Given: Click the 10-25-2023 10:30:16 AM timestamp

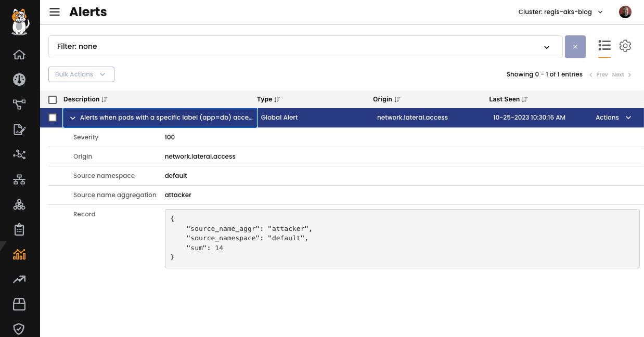Looking at the screenshot, I should (529, 118).
